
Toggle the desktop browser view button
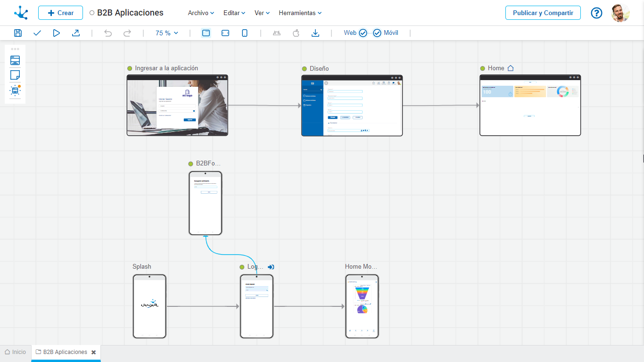click(x=206, y=33)
